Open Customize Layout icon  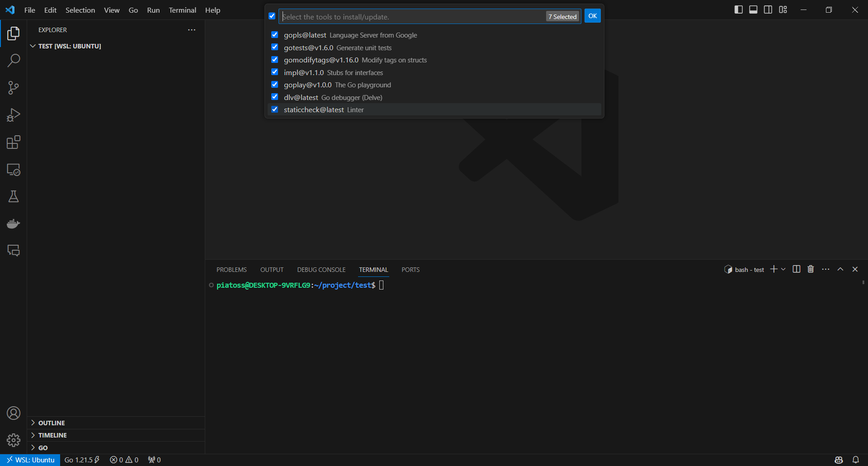pos(783,10)
